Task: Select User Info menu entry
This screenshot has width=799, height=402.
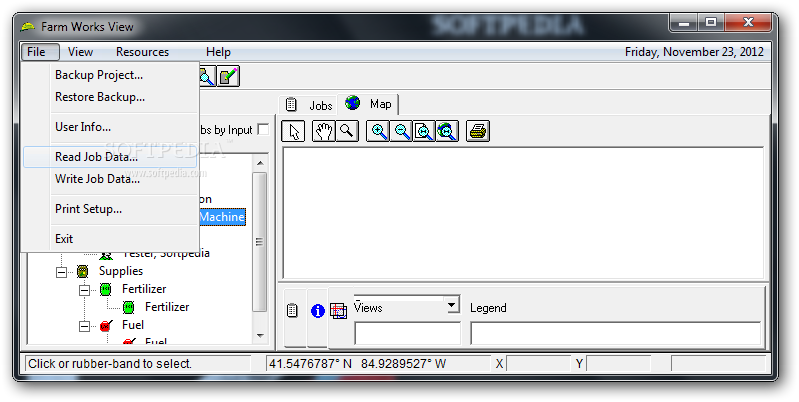Action: 110,127
